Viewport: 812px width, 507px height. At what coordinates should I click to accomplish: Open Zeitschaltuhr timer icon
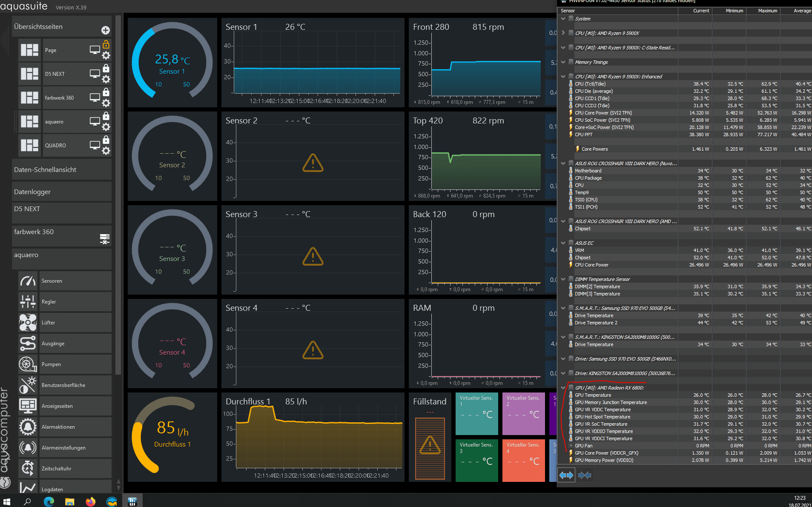28,469
